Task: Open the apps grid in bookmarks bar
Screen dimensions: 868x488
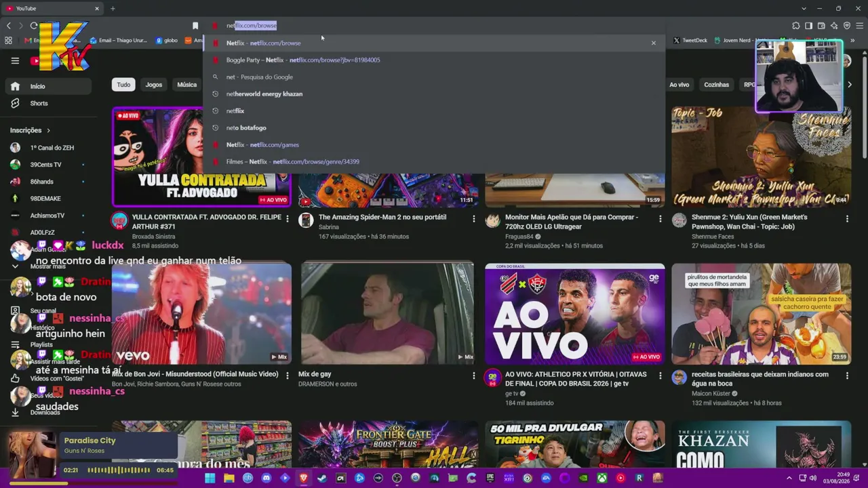Action: [x=8, y=41]
